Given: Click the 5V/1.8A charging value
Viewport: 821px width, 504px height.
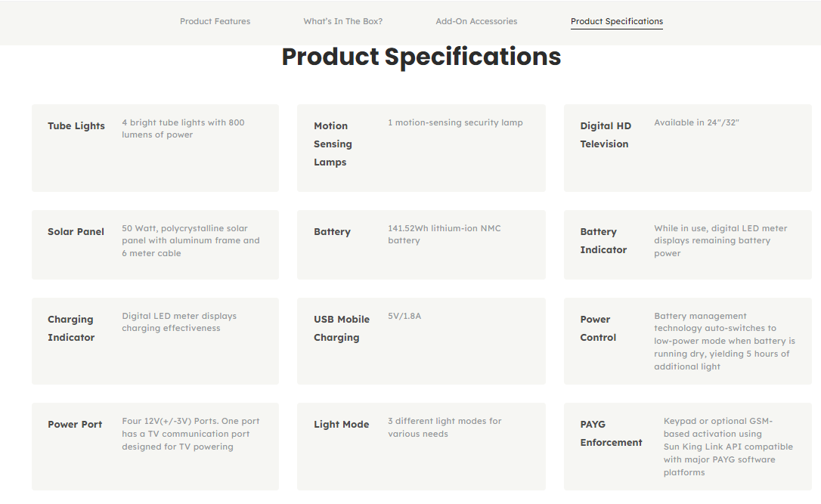Looking at the screenshot, I should pyautogui.click(x=404, y=316).
